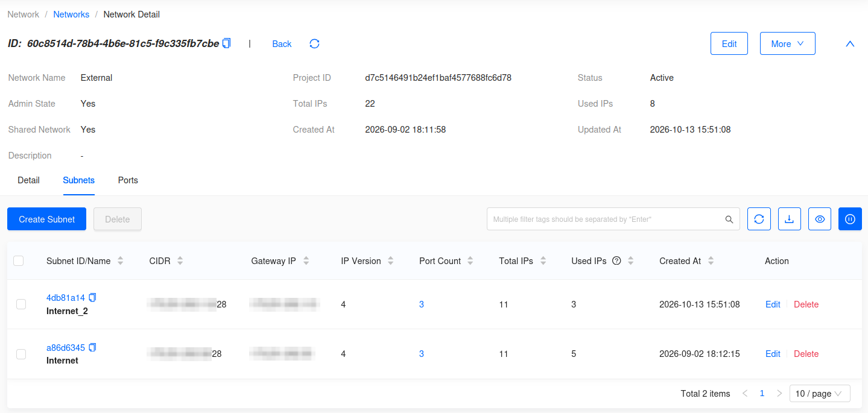
Task: Edit the Internet_2 subnet
Action: pos(773,304)
